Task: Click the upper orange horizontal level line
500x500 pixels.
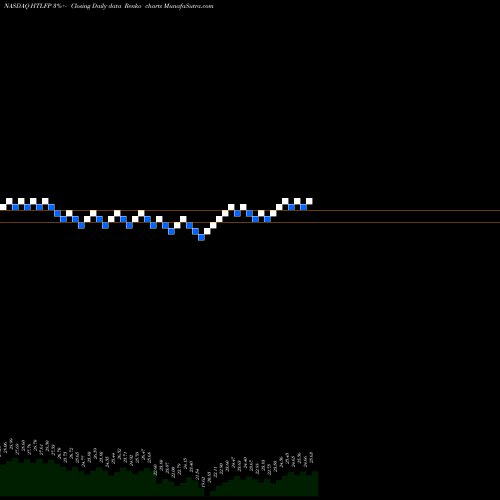Action: pos(250,211)
